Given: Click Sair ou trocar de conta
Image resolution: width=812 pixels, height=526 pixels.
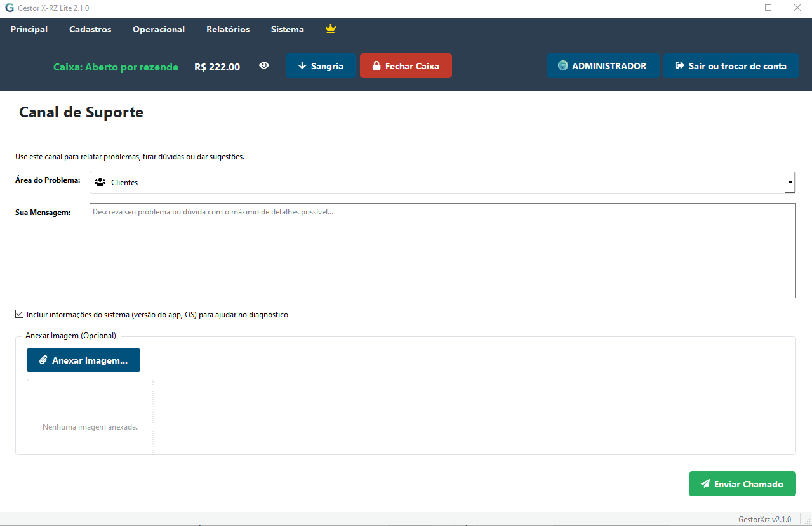Looking at the screenshot, I should pos(731,66).
